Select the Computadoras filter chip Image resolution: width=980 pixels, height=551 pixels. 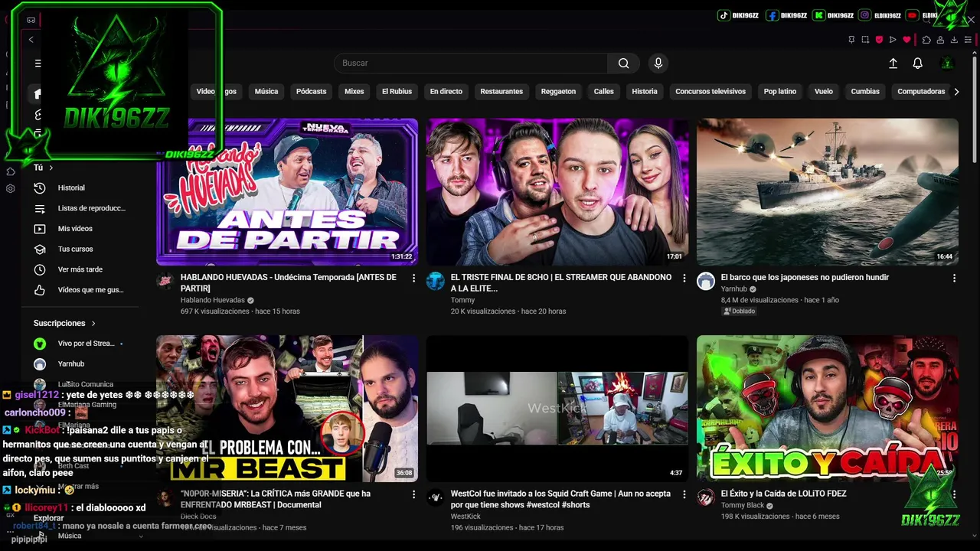coord(921,92)
